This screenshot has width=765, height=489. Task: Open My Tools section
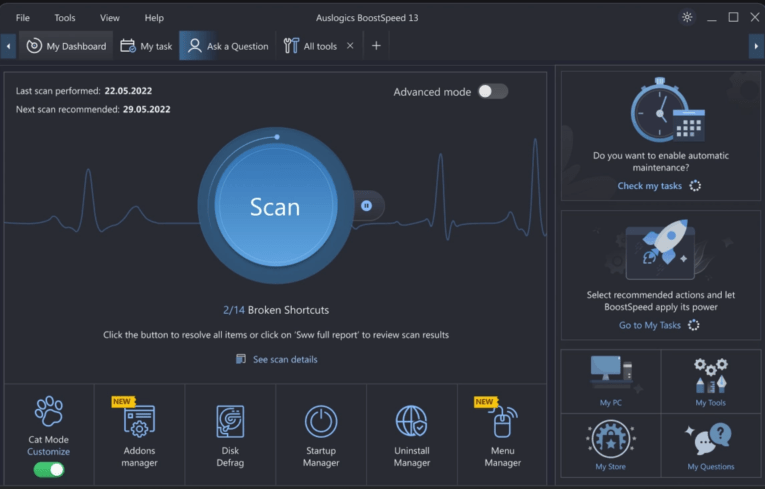(710, 380)
